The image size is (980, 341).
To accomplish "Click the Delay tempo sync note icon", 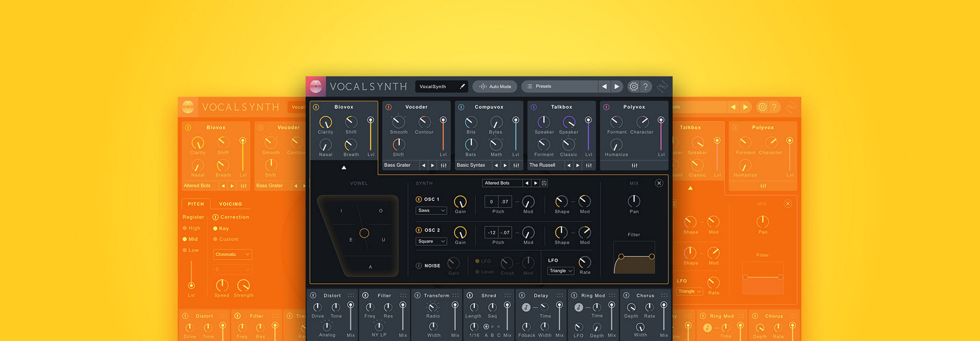I will (x=526, y=307).
